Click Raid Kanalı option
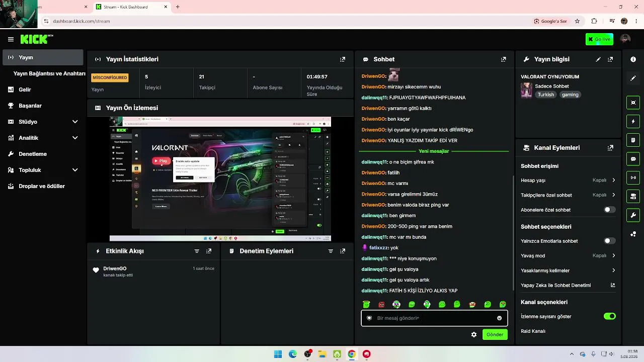The image size is (644, 362). (533, 331)
